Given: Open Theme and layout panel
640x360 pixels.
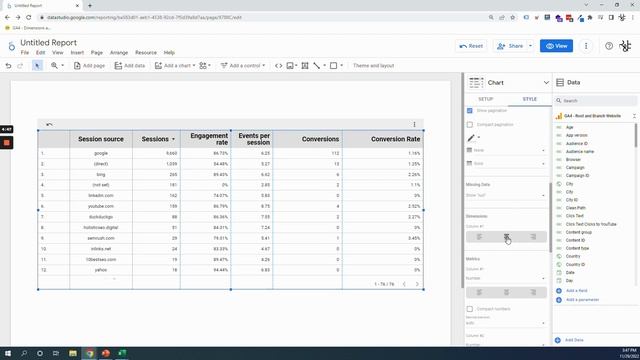Looking at the screenshot, I should click(x=373, y=66).
